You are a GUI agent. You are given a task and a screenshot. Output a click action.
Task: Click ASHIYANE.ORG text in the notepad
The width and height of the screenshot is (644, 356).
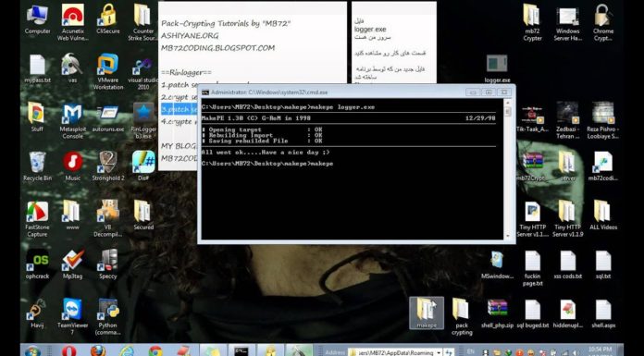point(190,36)
